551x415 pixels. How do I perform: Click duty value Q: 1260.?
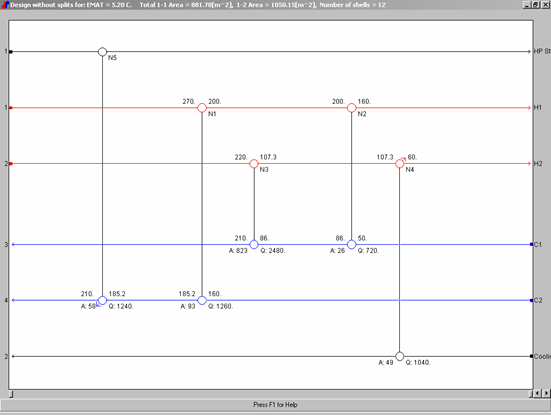[221, 306]
